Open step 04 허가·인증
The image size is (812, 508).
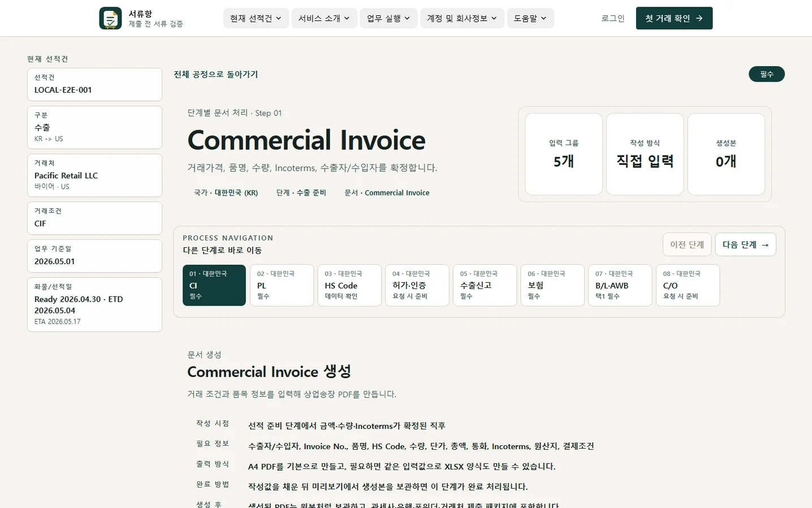coord(417,285)
